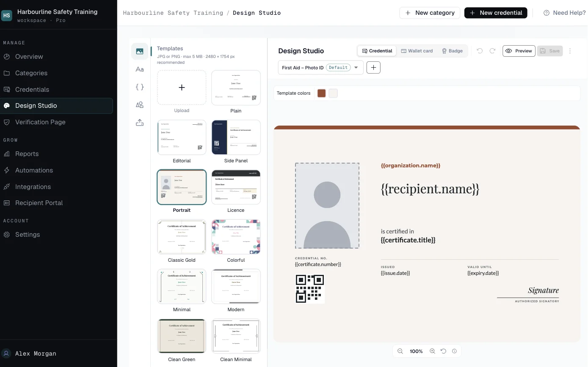Click the undo arrow icon
588x367 pixels.
[480, 51]
